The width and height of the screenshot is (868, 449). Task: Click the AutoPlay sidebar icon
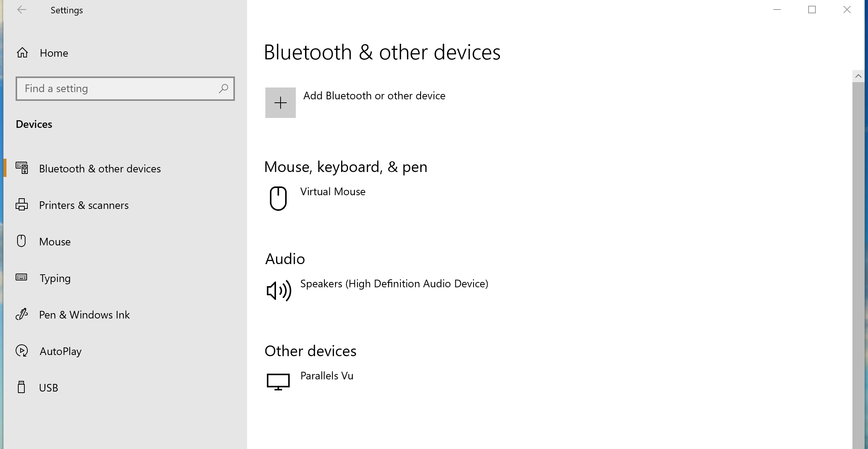pos(22,351)
